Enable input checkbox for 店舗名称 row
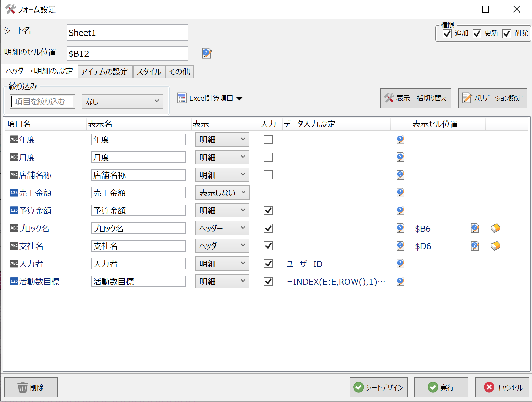This screenshot has width=532, height=402. (x=268, y=175)
